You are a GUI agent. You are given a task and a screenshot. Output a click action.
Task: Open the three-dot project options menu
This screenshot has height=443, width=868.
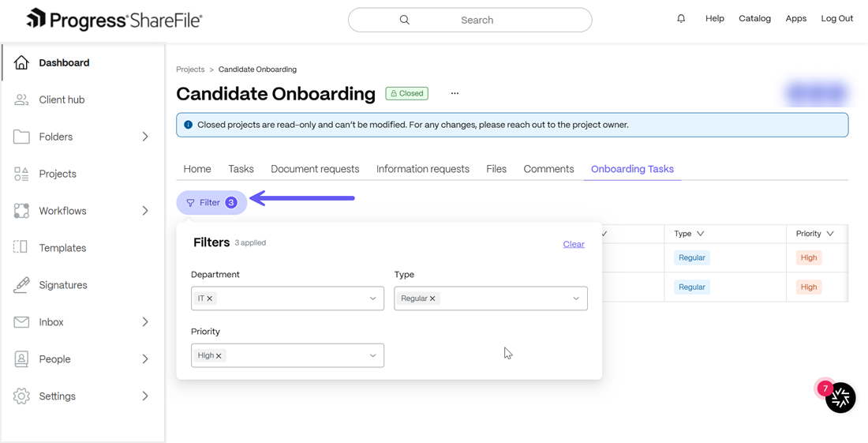point(455,94)
